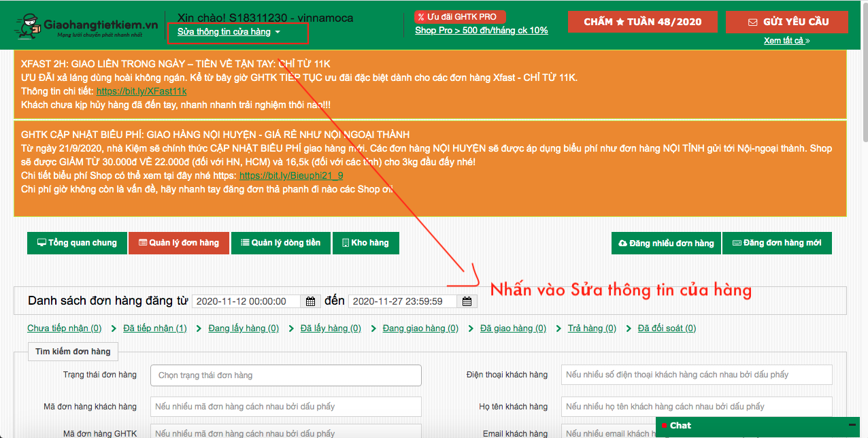This screenshot has width=868, height=438.
Task: Click the greeting text 'Xin chào! S18311230 - vinnamoca'
Action: (265, 18)
